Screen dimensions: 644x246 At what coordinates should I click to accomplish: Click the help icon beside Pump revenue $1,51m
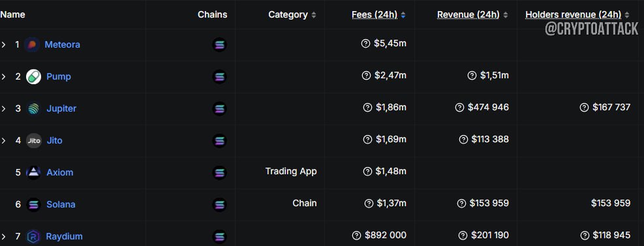(x=472, y=76)
